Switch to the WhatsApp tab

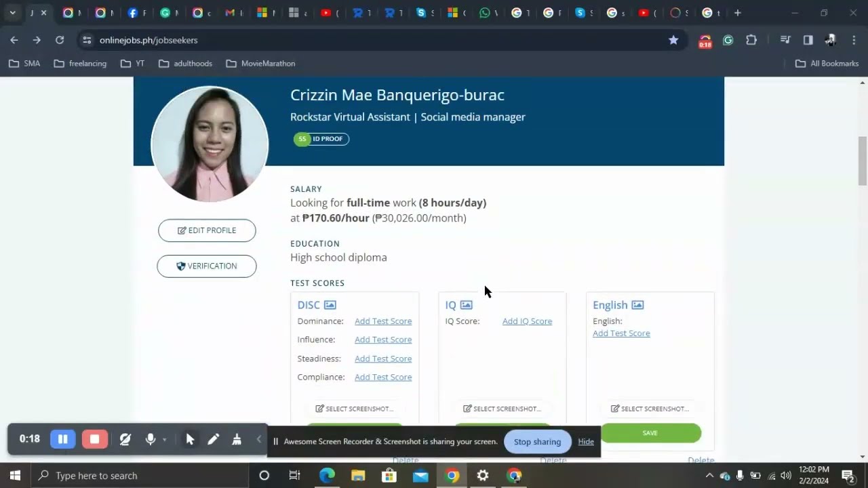(488, 13)
